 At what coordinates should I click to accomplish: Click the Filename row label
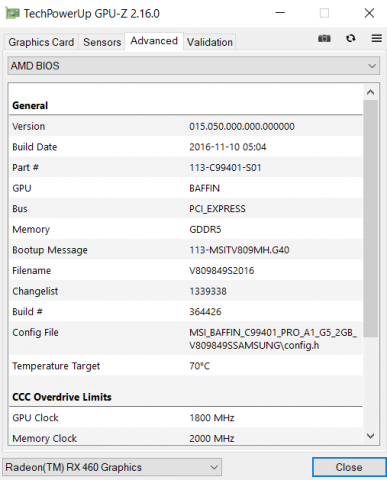[x=32, y=271]
